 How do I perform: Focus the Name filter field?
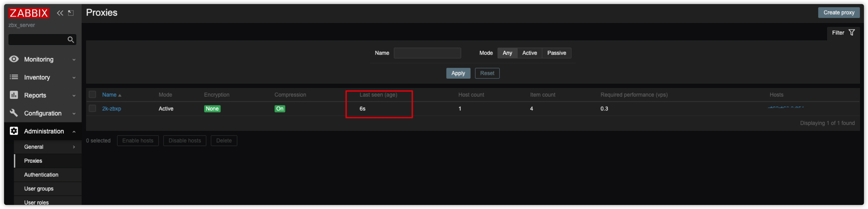click(427, 53)
